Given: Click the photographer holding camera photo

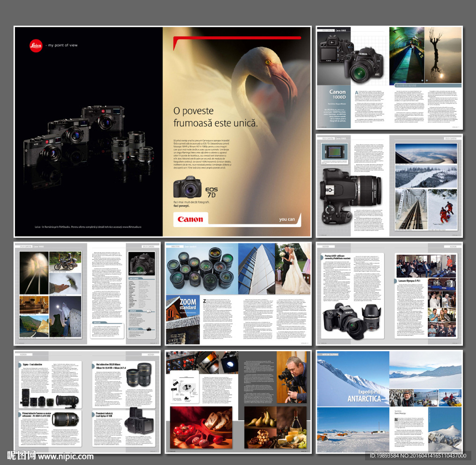Looking at the screenshot, I should (292, 377).
